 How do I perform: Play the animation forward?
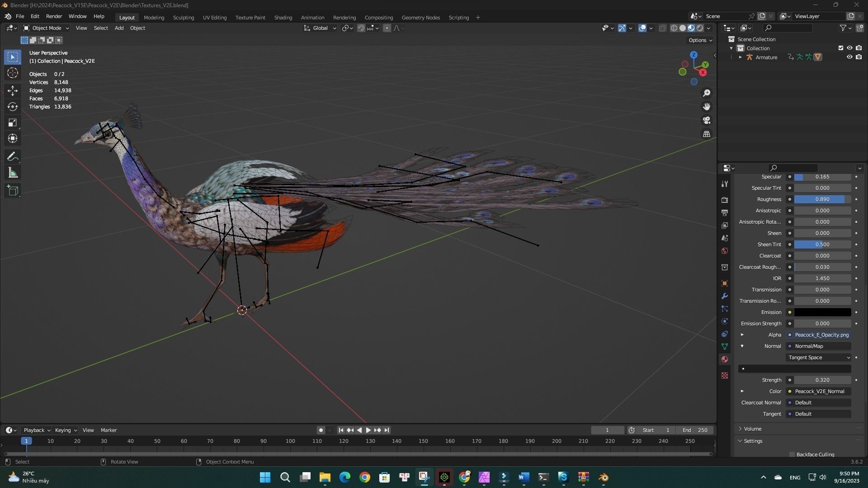(x=368, y=430)
